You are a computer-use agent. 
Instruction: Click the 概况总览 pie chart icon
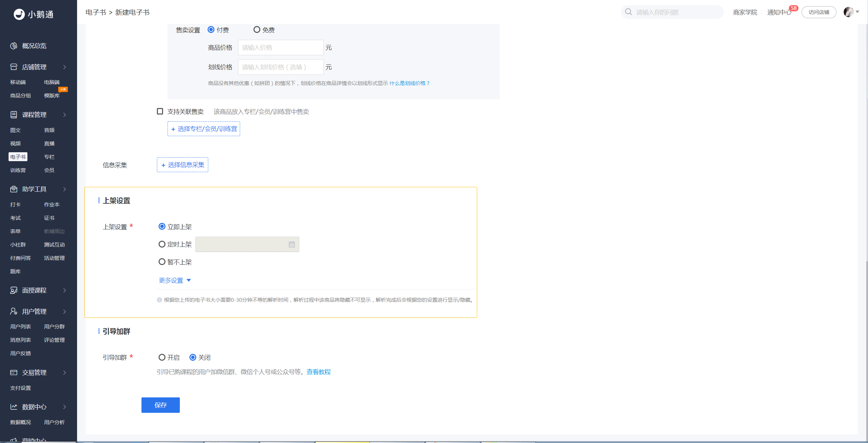14,46
